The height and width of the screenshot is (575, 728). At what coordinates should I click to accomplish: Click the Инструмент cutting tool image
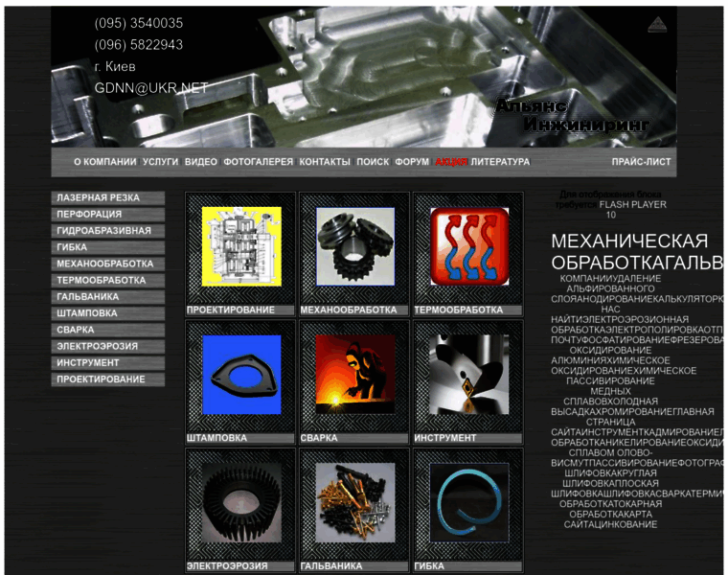point(468,374)
